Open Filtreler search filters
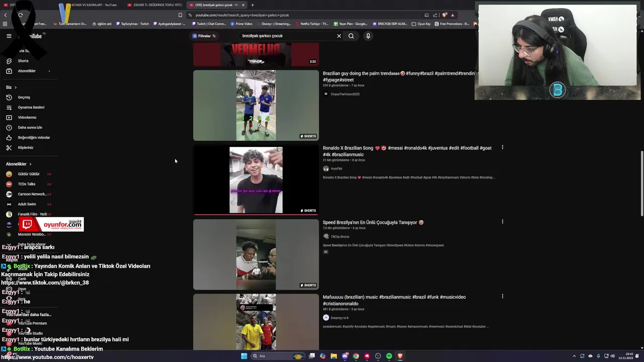 (x=204, y=36)
